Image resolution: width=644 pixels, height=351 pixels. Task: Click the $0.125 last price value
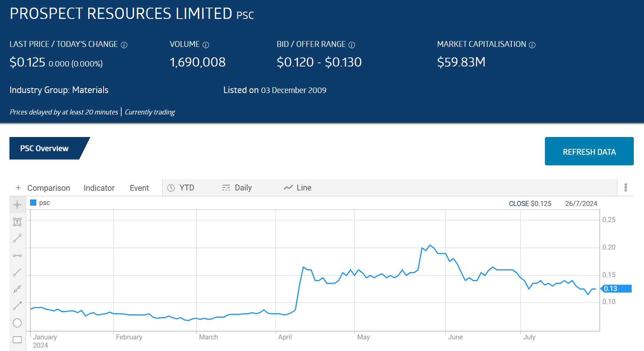click(27, 62)
